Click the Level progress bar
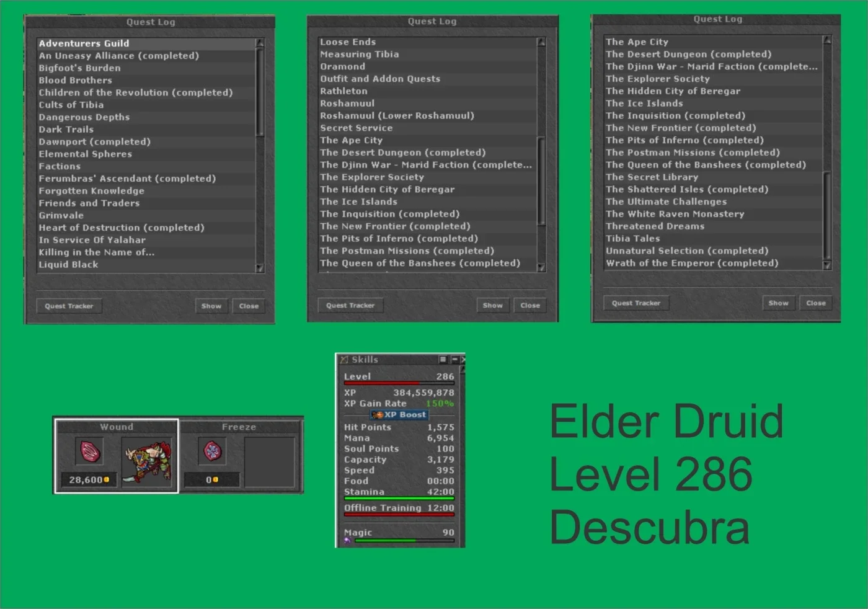 (x=399, y=383)
